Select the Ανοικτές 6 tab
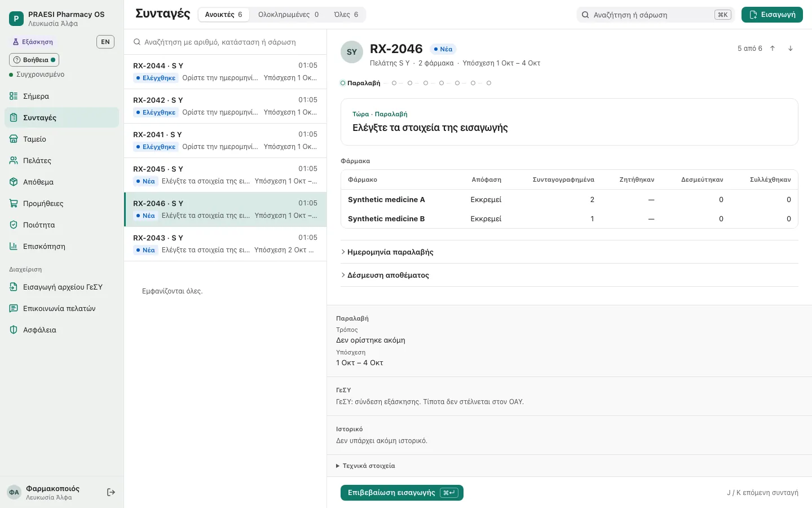 coord(223,15)
